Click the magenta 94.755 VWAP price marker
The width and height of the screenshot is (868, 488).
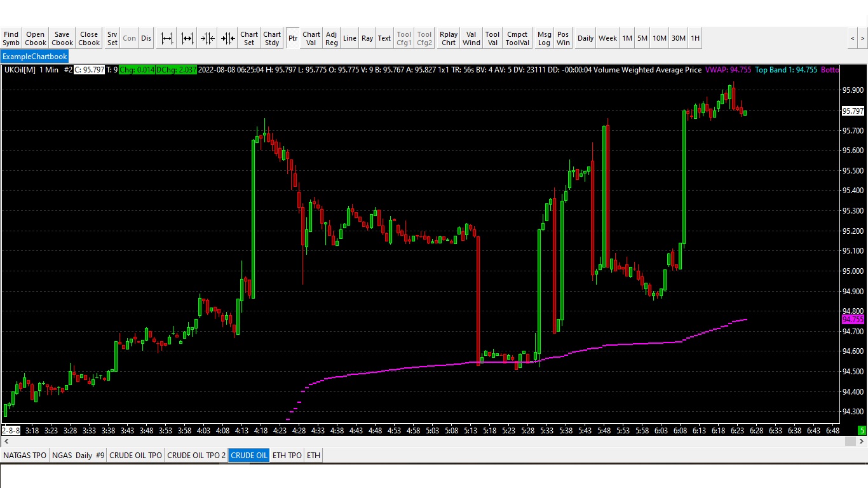pyautogui.click(x=853, y=319)
